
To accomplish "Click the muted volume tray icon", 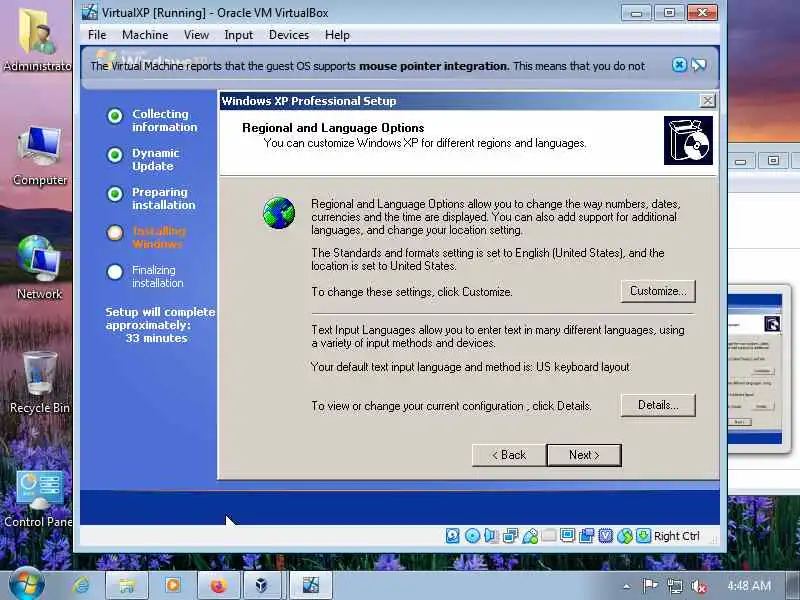I will [x=698, y=586].
